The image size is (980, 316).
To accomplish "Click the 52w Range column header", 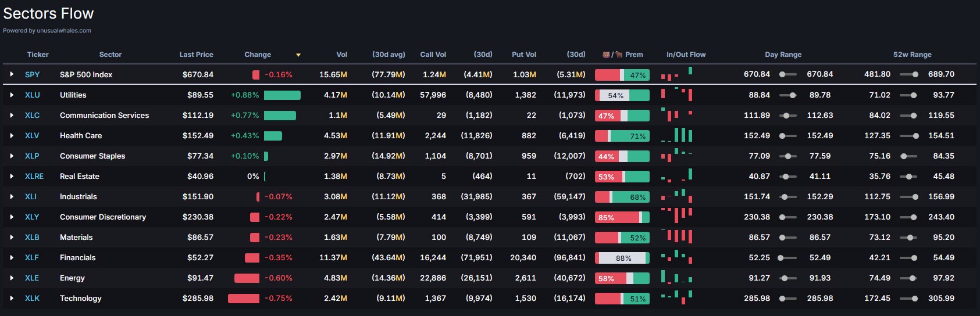I will point(913,55).
